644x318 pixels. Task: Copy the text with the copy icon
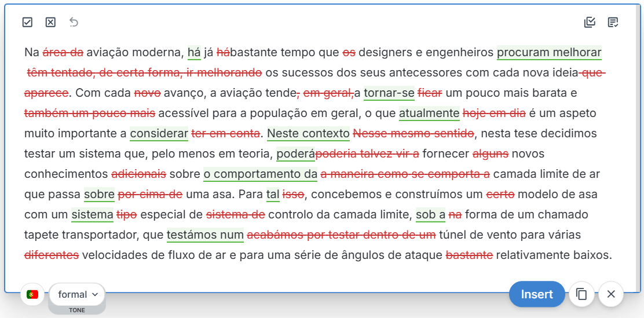click(x=581, y=294)
